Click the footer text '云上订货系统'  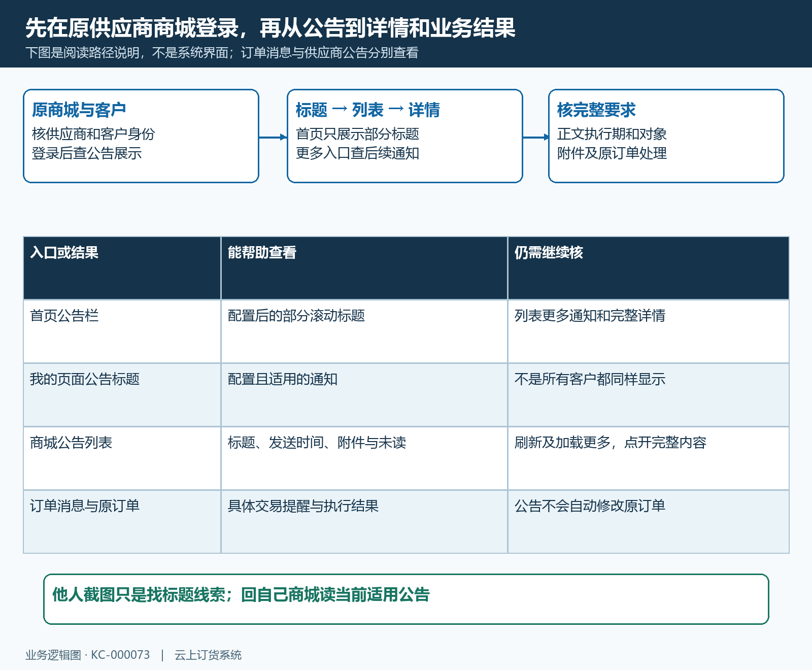click(x=208, y=655)
